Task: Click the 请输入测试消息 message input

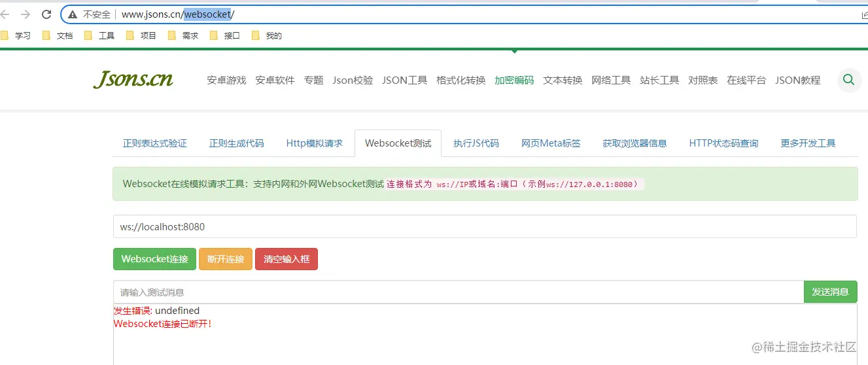Action: [459, 292]
